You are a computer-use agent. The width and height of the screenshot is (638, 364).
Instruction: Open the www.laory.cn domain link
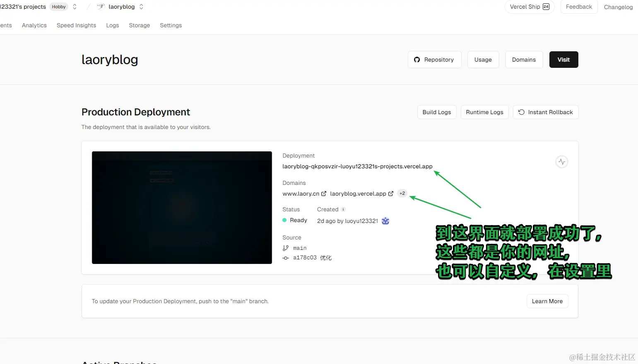pos(301,194)
